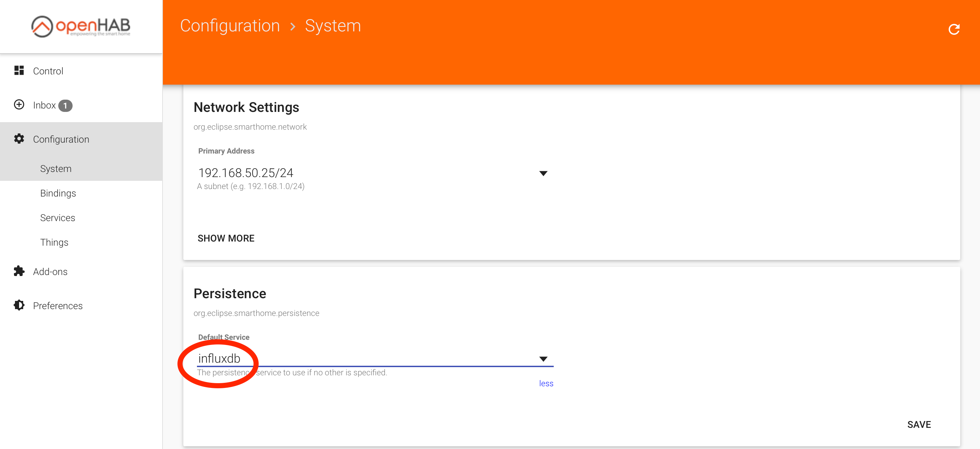Click the refresh icon in header
Image resolution: width=980 pixels, height=449 pixels.
953,29
